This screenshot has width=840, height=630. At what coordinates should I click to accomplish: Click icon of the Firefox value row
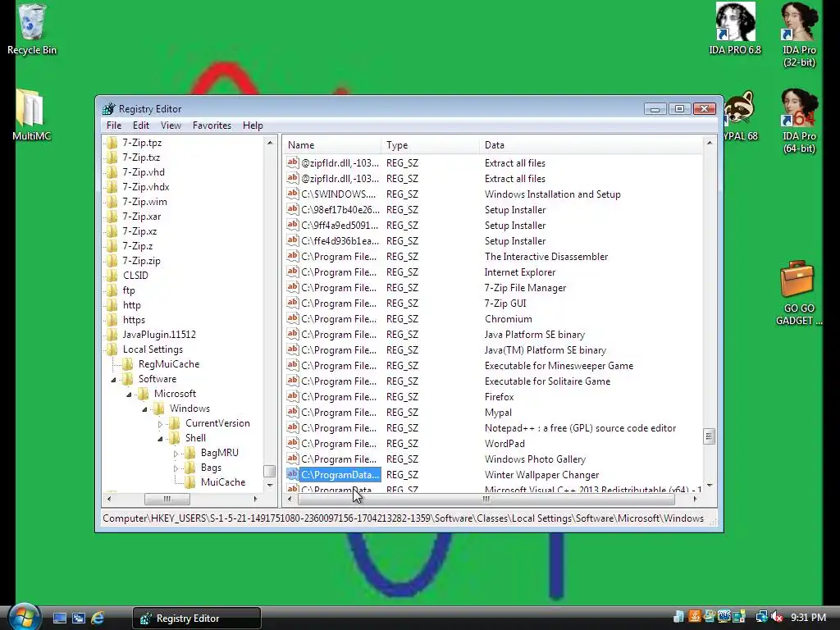[293, 396]
